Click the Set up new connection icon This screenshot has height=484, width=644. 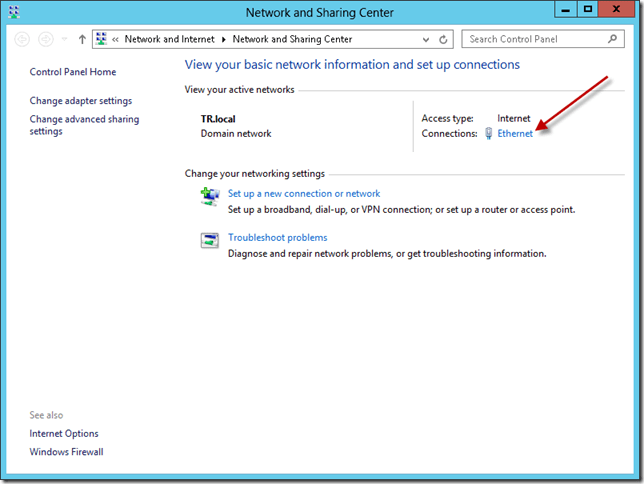[210, 195]
